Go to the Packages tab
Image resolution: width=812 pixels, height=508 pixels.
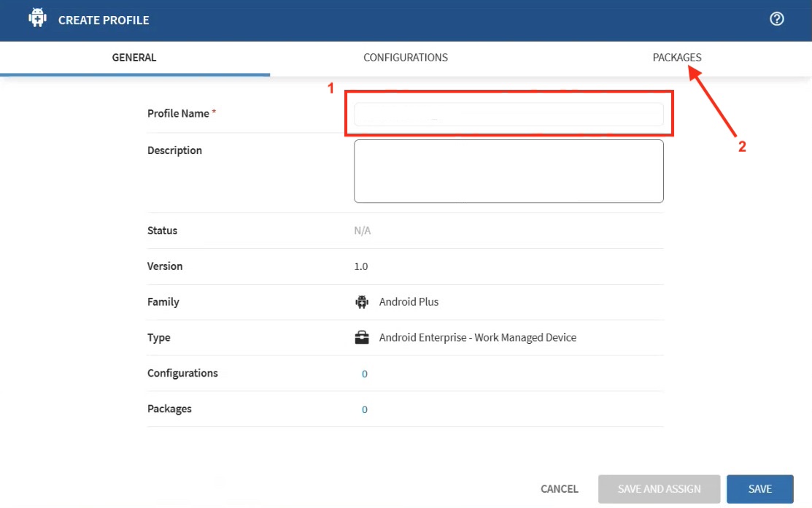click(676, 58)
